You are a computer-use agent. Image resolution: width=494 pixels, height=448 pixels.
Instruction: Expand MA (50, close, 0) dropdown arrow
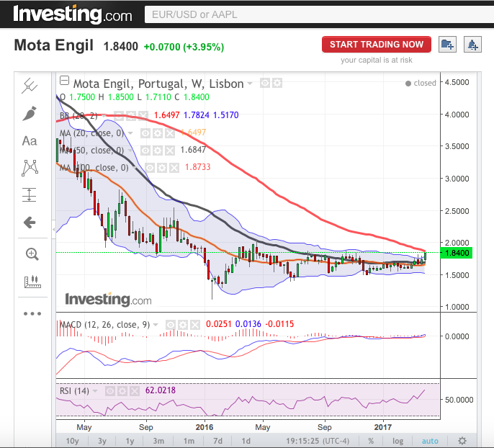click(130, 151)
